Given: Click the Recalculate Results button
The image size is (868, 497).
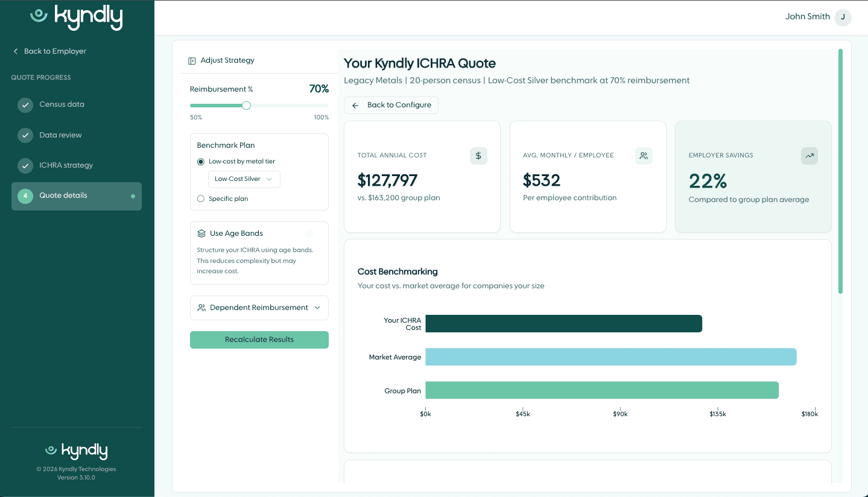Looking at the screenshot, I should click(259, 340).
